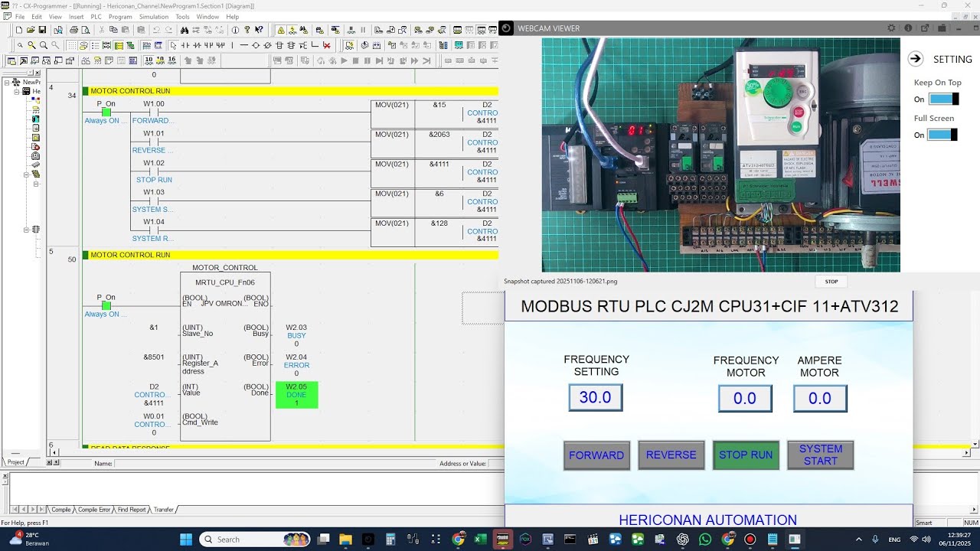Viewport: 980px width, 551px height.
Task: Collapse the bottom Function Blocks tree expander
Action: (26, 229)
